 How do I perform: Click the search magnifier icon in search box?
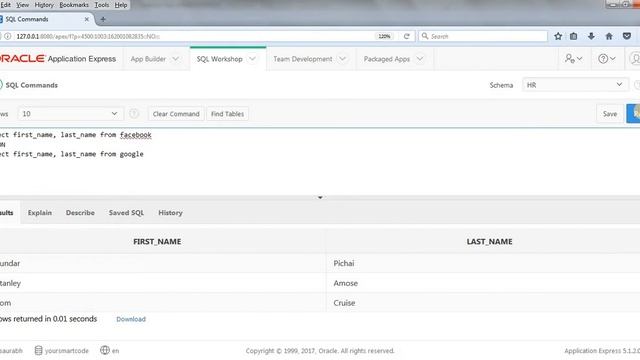pyautogui.click(x=425, y=36)
